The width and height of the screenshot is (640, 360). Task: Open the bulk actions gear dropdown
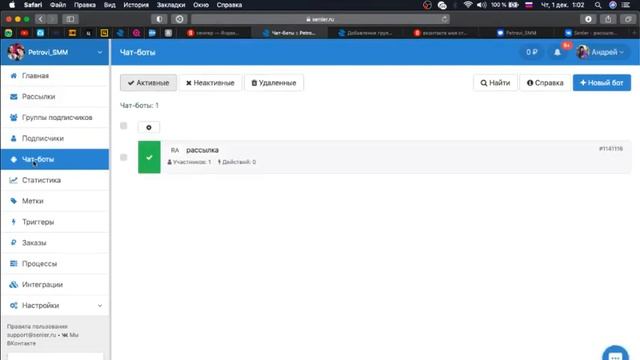149,127
